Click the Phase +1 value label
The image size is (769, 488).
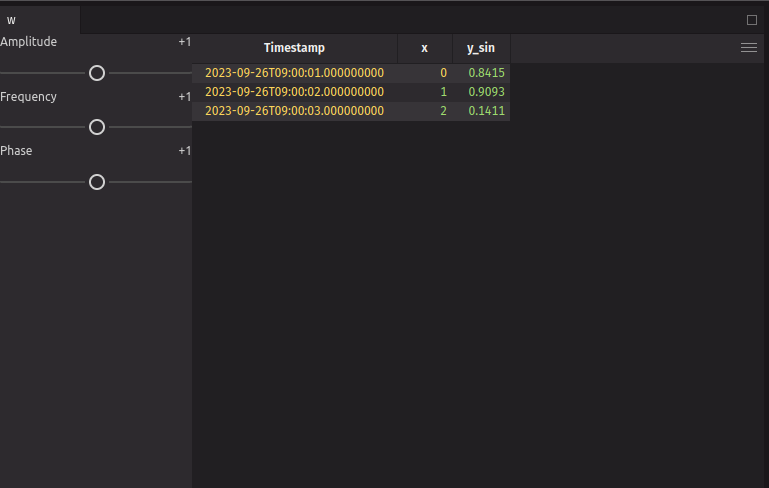coord(184,151)
